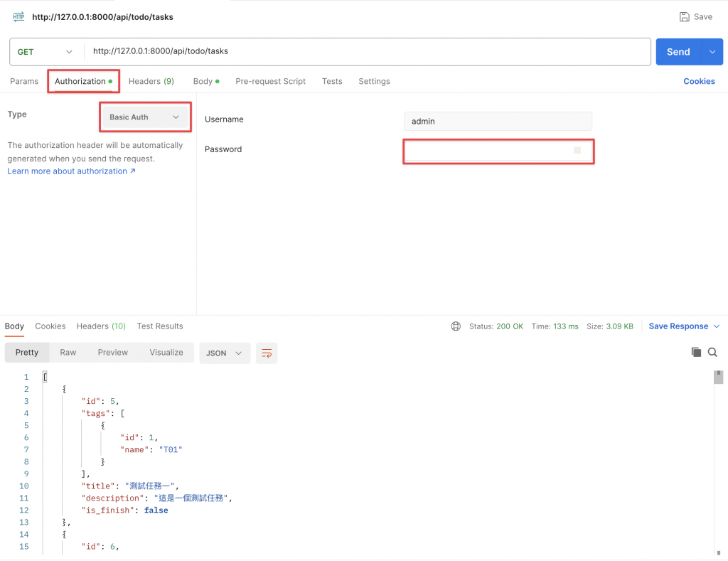Image resolution: width=728 pixels, height=561 pixels.
Task: Click the "id": 5 line
Action: tap(100, 401)
